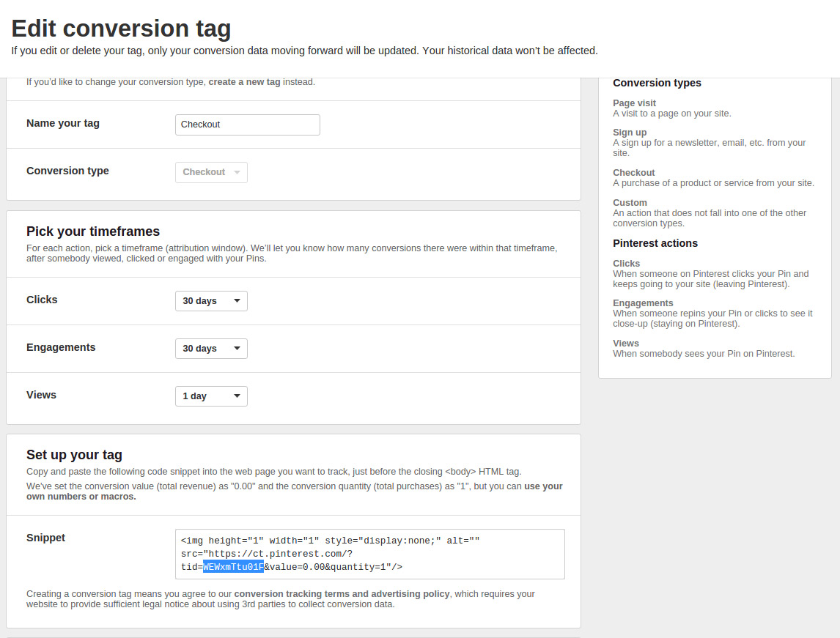Click 'Checkout' definition title in sidebar
Screen dimensions: 840x638
(634, 172)
